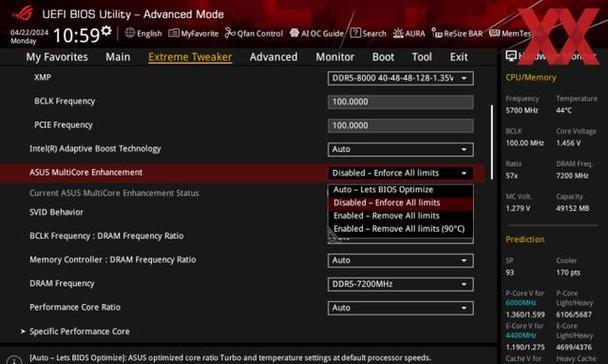
Task: Open ASUS MultiCore Enhancement dropdown
Action: click(401, 173)
